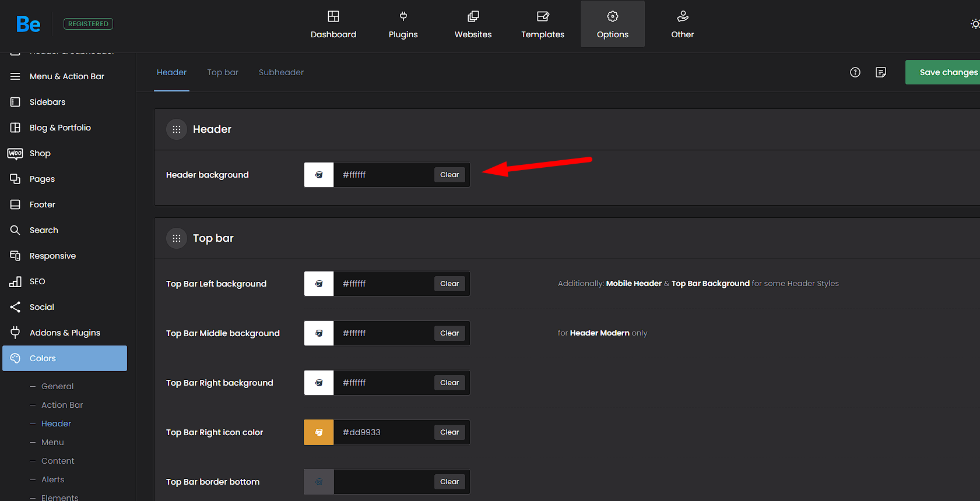The width and height of the screenshot is (980, 501).
Task: Click Top Bar Middle background hex field
Action: pos(383,333)
